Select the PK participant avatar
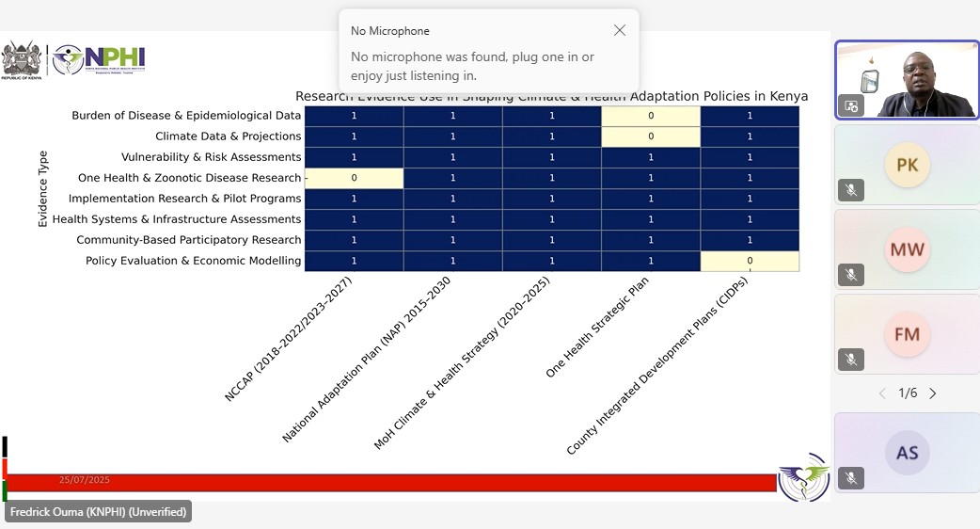Image resolution: width=980 pixels, height=529 pixels. tap(907, 166)
